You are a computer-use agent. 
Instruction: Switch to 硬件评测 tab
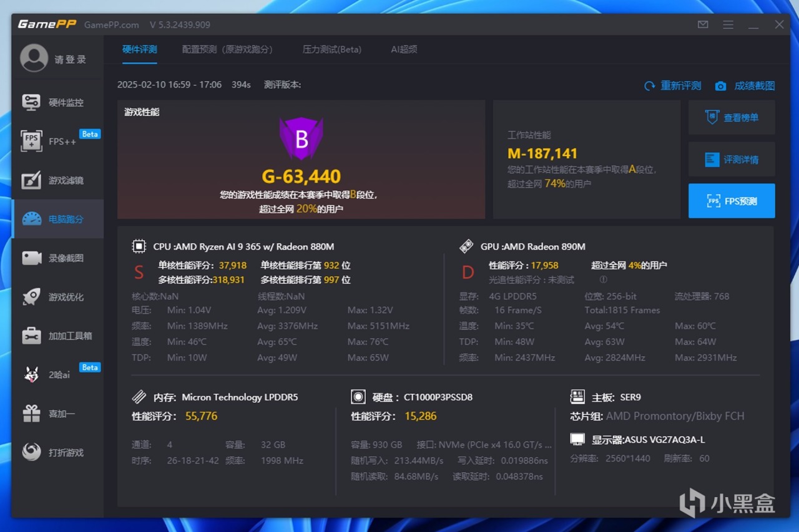[x=140, y=49]
